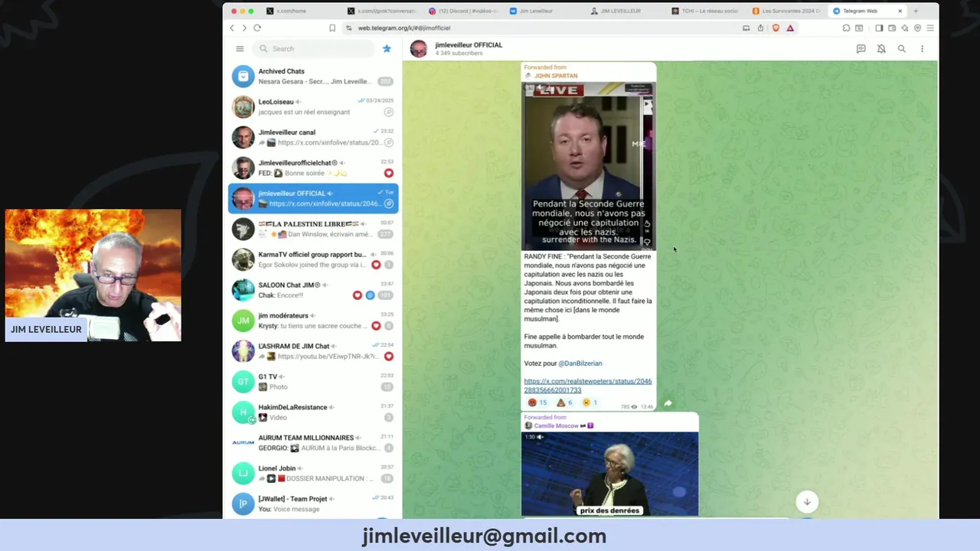Share the Randy Fine message with forward arrow

668,403
